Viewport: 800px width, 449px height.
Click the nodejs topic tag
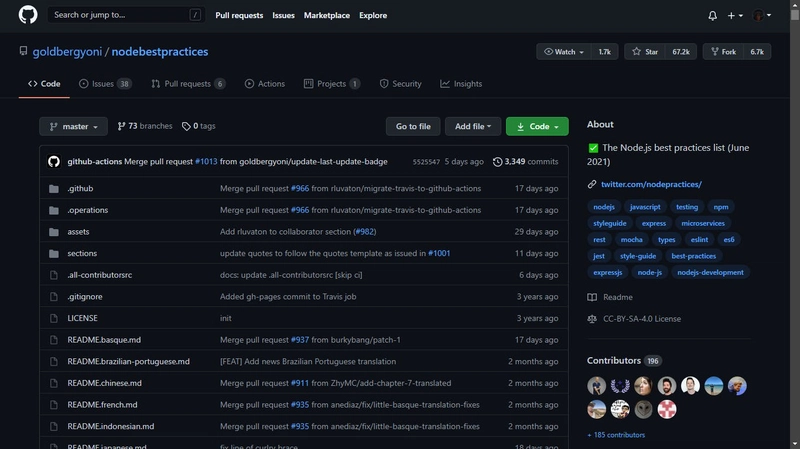pos(604,207)
